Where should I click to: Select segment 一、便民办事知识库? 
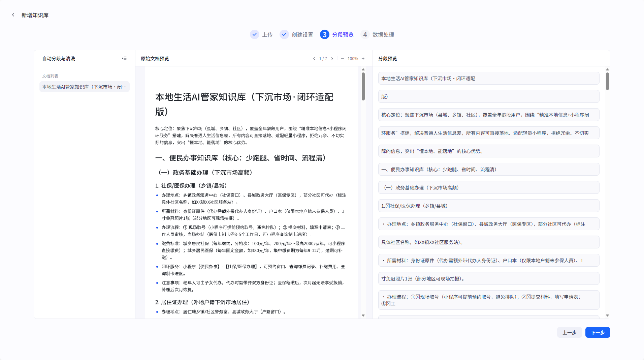(x=489, y=169)
